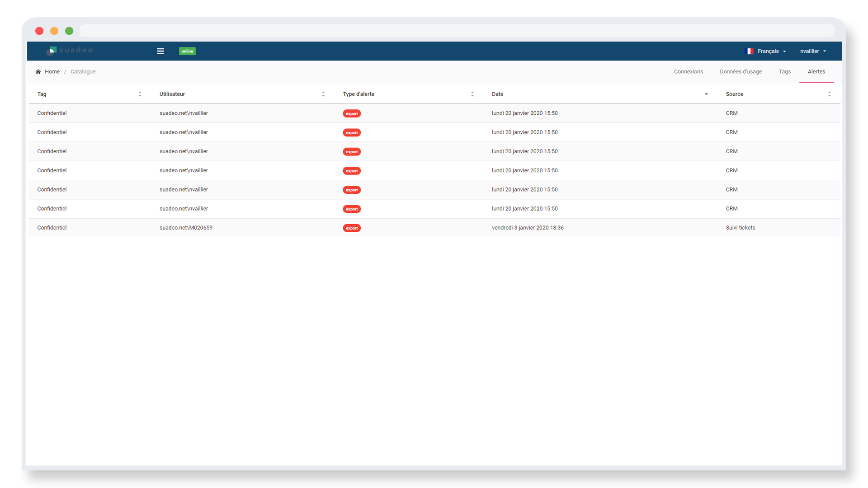Click the export badge in the fifth row
This screenshot has height=488, width=868.
coord(351,190)
